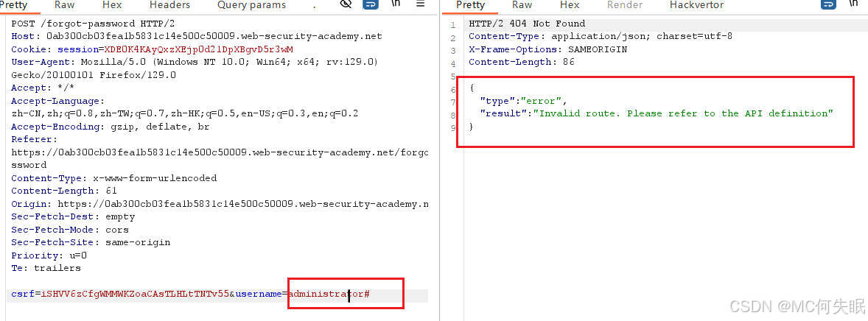The width and height of the screenshot is (868, 321).
Task: Open the response Render tab
Action: (x=624, y=5)
